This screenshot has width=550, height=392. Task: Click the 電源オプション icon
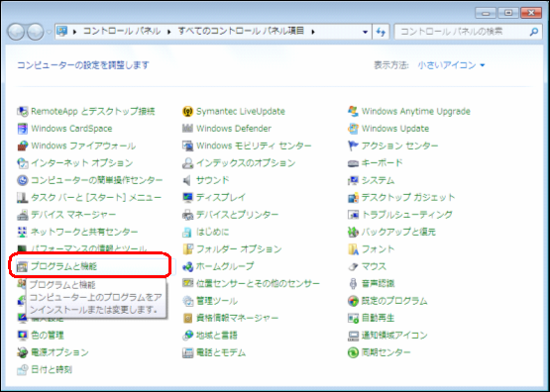click(22, 352)
